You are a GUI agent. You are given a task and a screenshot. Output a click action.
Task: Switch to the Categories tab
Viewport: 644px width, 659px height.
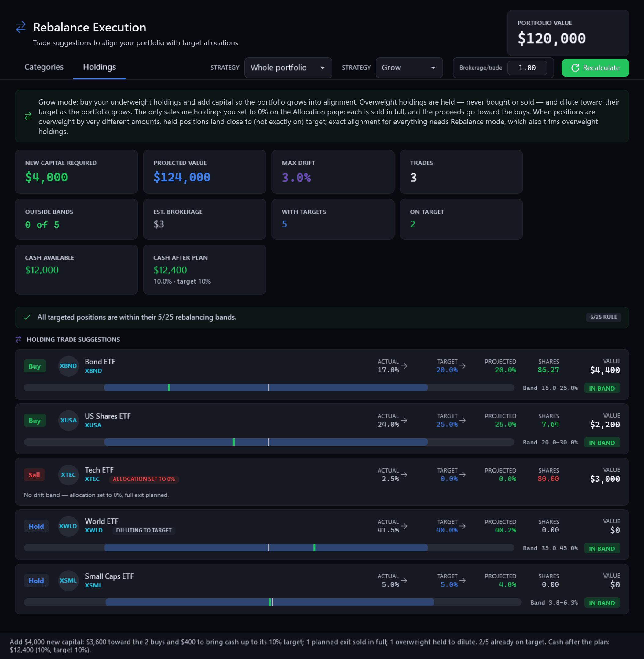[44, 67]
